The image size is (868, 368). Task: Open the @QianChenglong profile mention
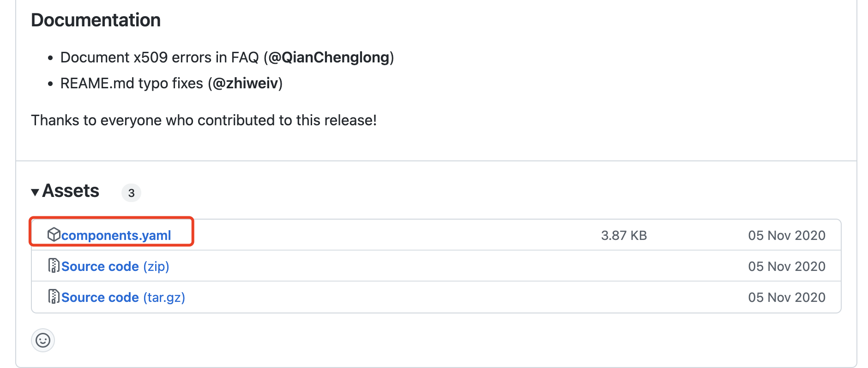(x=329, y=57)
